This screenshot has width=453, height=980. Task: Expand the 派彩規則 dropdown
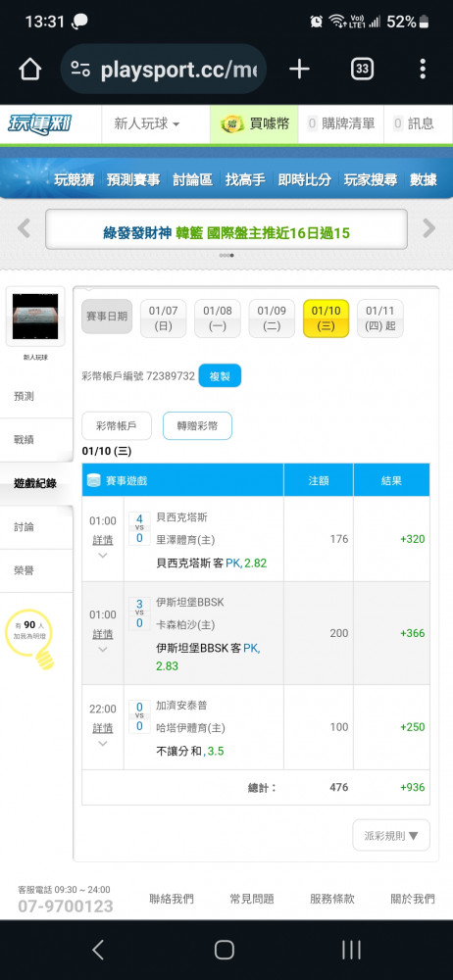391,836
